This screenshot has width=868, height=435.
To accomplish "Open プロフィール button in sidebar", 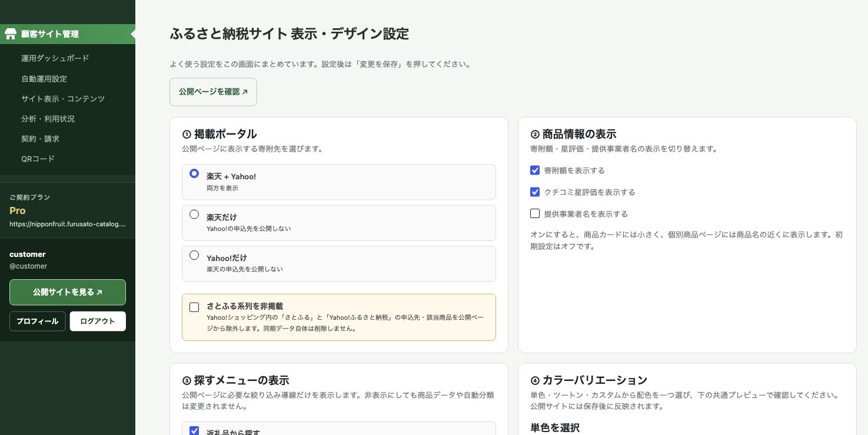I will 37,321.
